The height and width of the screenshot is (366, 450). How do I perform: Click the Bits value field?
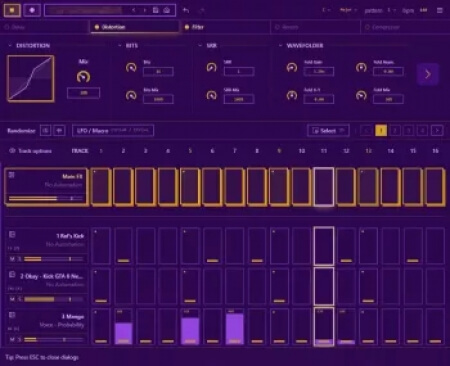158,71
